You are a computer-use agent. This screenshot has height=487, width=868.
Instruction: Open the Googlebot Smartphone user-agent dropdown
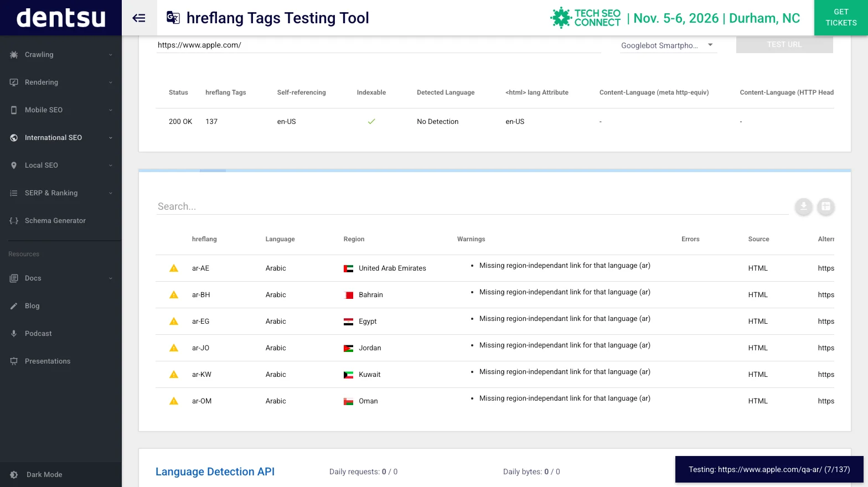[668, 45]
